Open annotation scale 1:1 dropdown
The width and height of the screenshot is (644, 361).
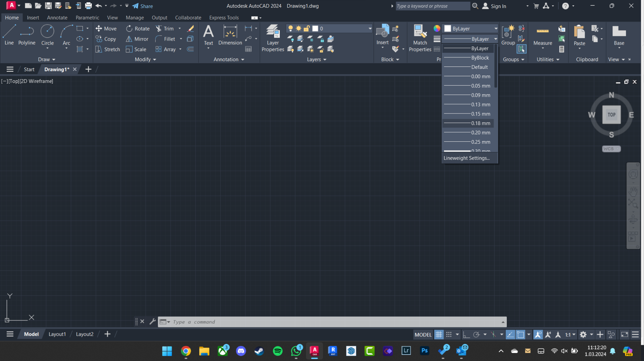pos(570,334)
